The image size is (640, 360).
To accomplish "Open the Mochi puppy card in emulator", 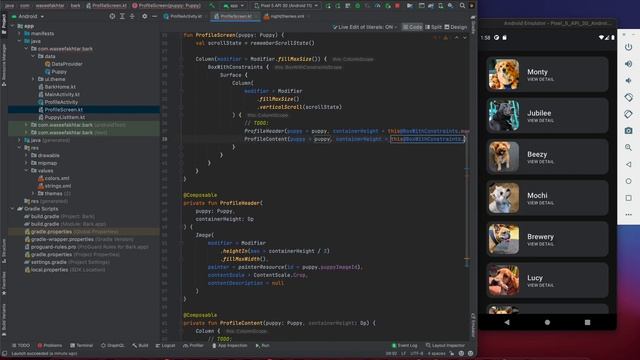I will pyautogui.click(x=547, y=198).
